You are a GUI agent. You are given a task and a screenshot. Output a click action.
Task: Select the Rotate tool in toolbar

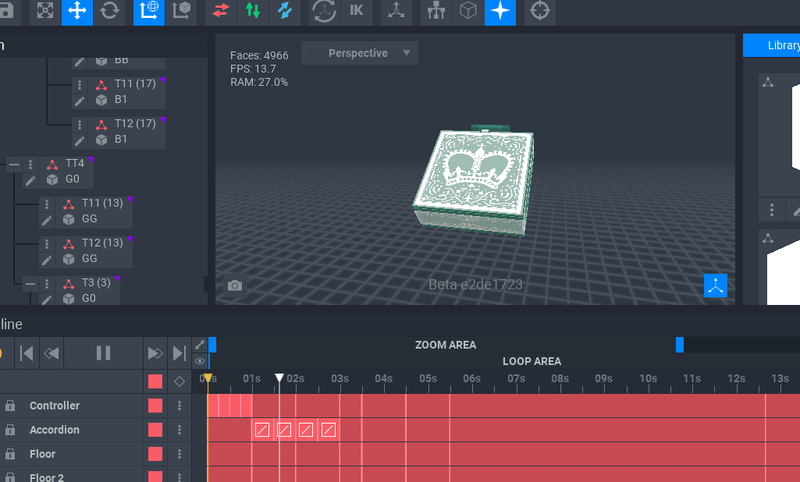pyautogui.click(x=109, y=11)
